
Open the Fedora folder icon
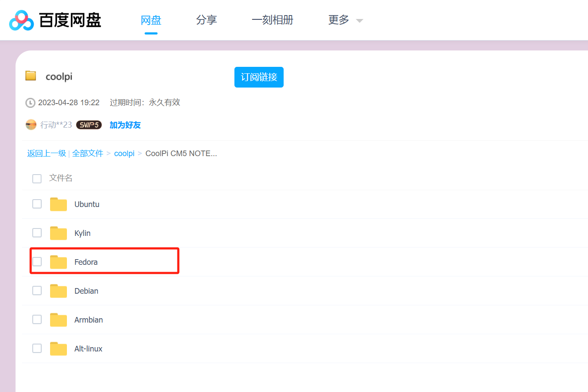[58, 262]
